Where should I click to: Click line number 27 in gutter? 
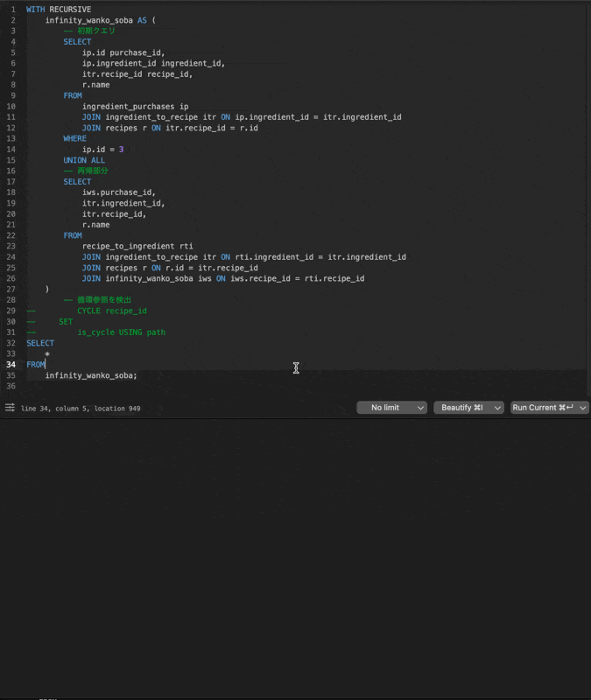11,290
